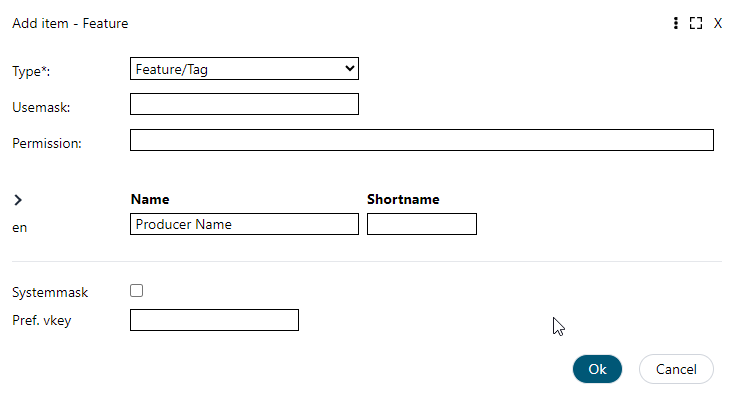Focus the Usemask text field
Image resolution: width=735 pixels, height=394 pixels.
point(244,104)
